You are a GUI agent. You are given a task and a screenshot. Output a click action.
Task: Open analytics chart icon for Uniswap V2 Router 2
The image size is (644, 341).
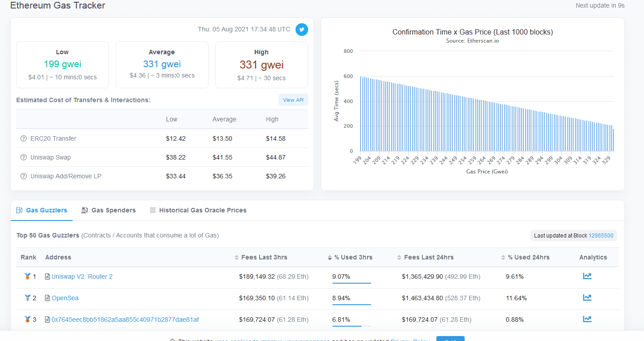click(587, 276)
